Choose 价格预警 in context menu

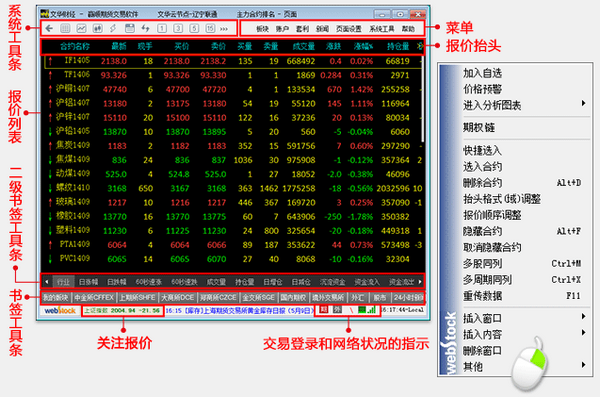coord(483,89)
